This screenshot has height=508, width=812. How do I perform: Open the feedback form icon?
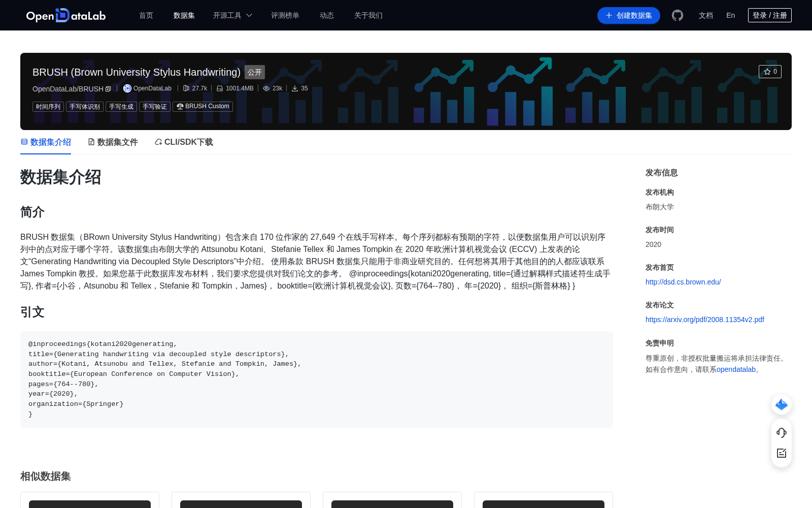click(x=782, y=453)
